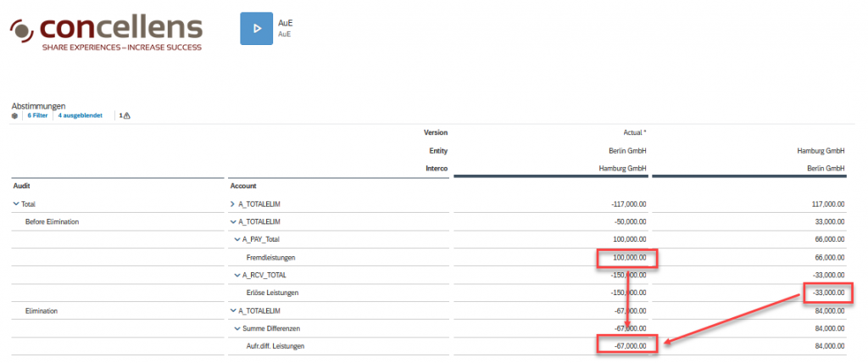Click the warning triangle icon
This screenshot has height=363, width=868.
coord(125,115)
